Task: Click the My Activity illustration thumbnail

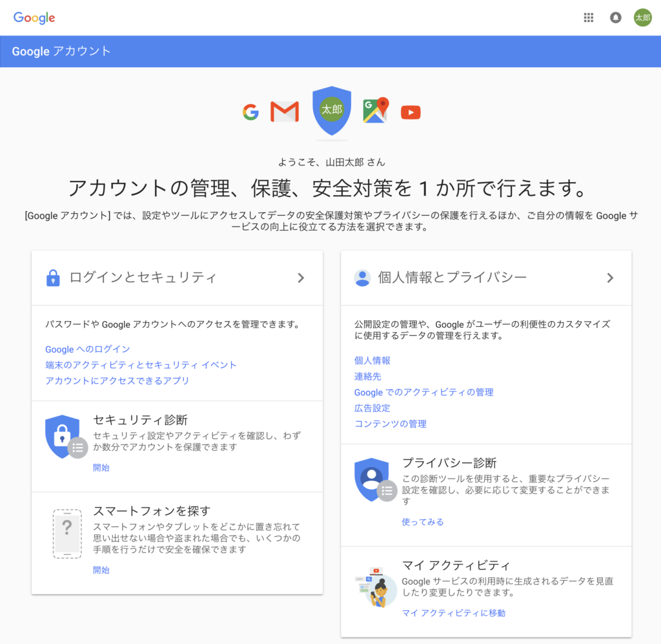Action: [x=376, y=588]
